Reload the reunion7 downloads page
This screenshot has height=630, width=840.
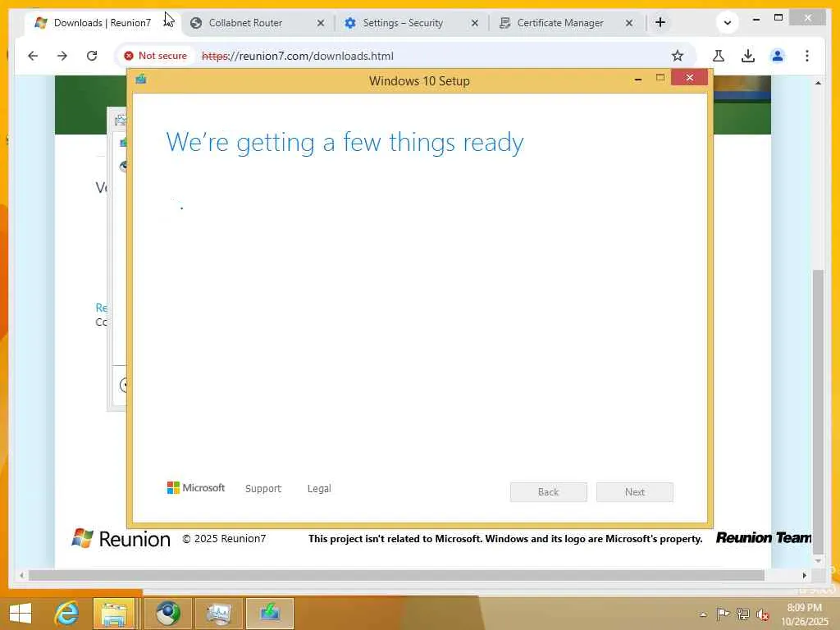click(92, 56)
